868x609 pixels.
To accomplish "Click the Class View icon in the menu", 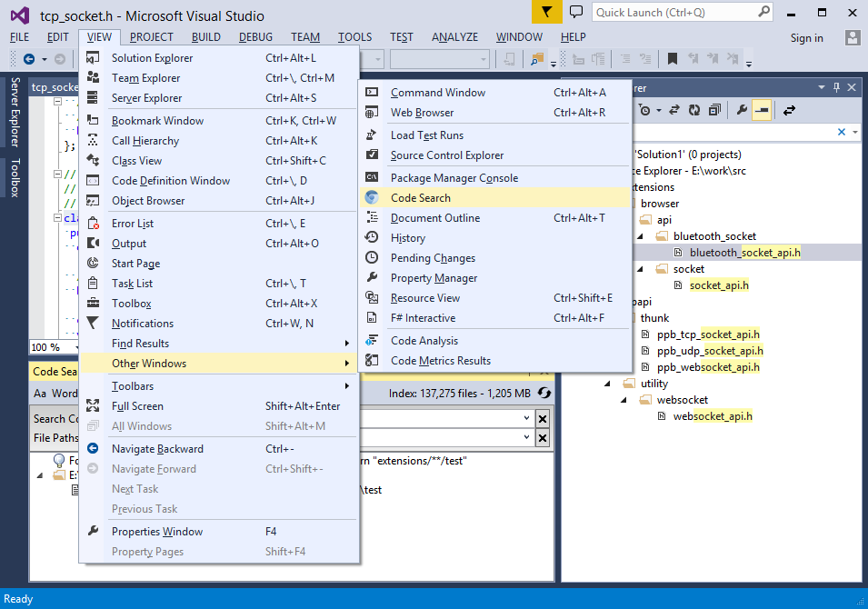I will pos(93,161).
